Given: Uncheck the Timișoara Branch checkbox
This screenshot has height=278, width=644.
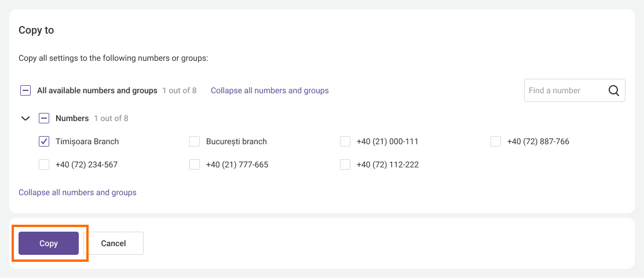Looking at the screenshot, I should [x=44, y=141].
